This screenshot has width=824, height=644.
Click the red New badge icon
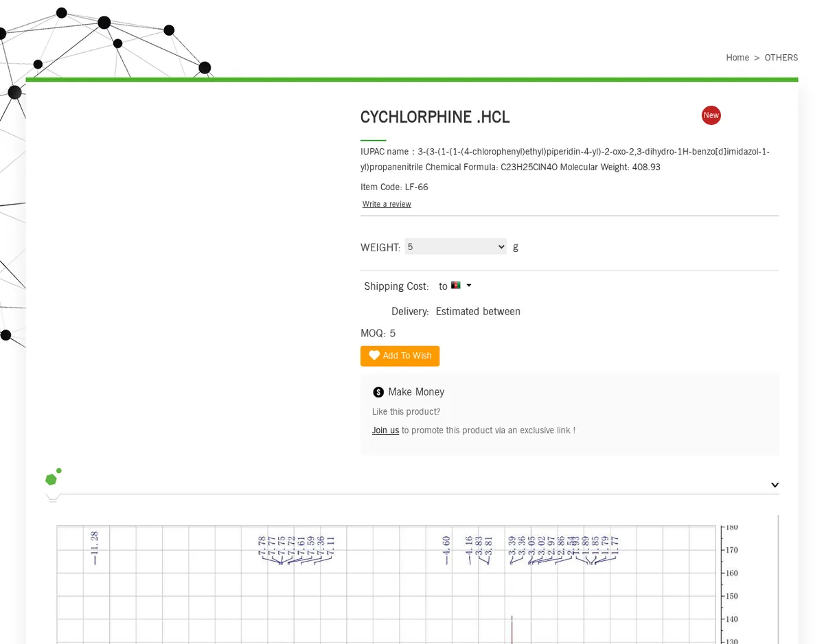[x=711, y=115]
